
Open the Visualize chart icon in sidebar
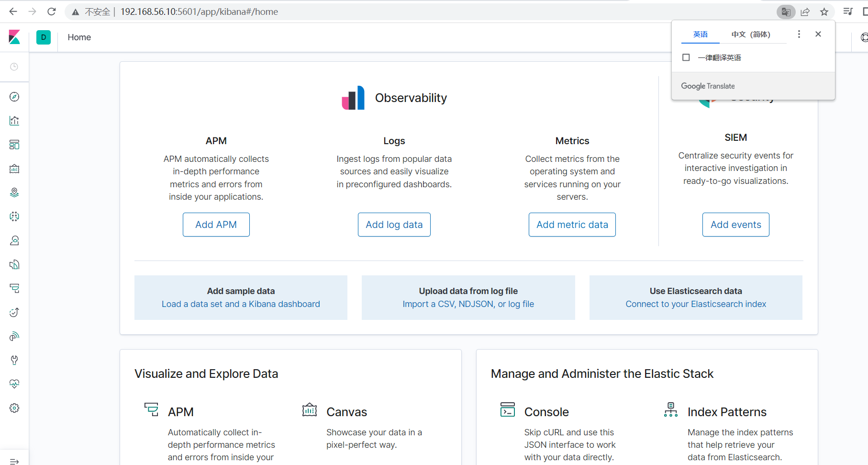(x=14, y=121)
